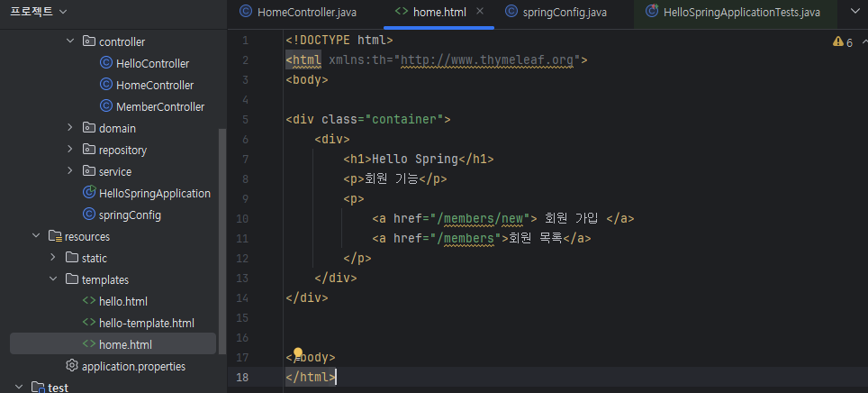Click the hello.html file icon
Image resolution: width=868 pixels, height=393 pixels.
(x=88, y=301)
